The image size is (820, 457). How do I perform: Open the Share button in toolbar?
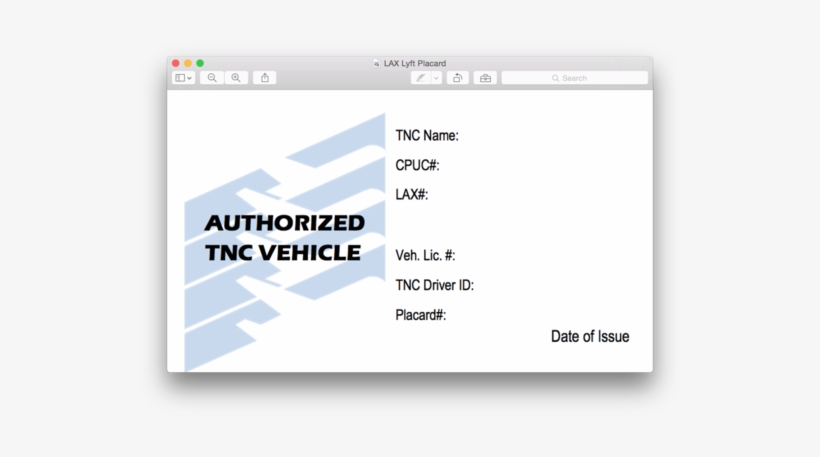pos(265,78)
